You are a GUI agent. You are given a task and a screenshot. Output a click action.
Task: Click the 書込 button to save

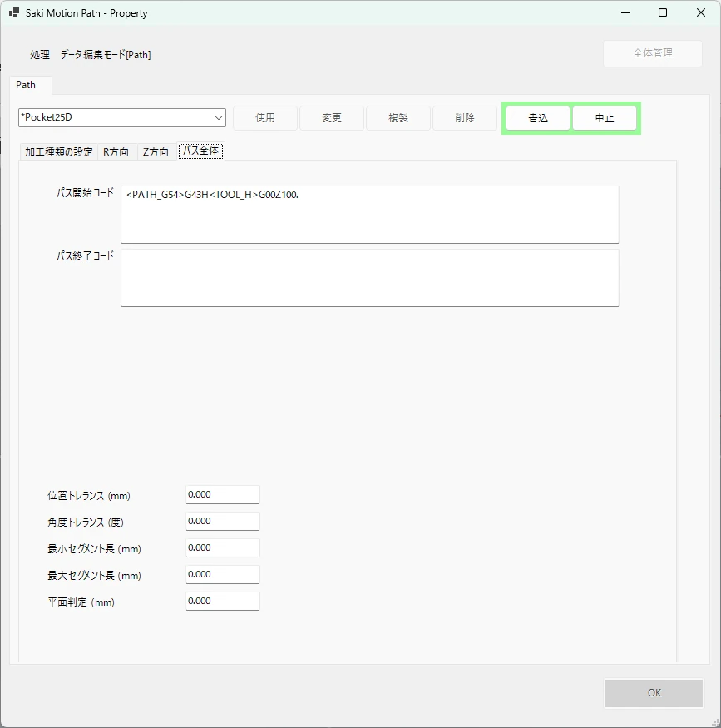pos(538,118)
